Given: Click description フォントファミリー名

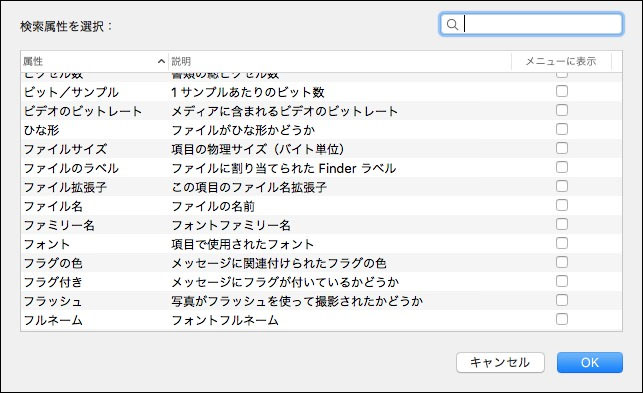Looking at the screenshot, I should (x=231, y=225).
